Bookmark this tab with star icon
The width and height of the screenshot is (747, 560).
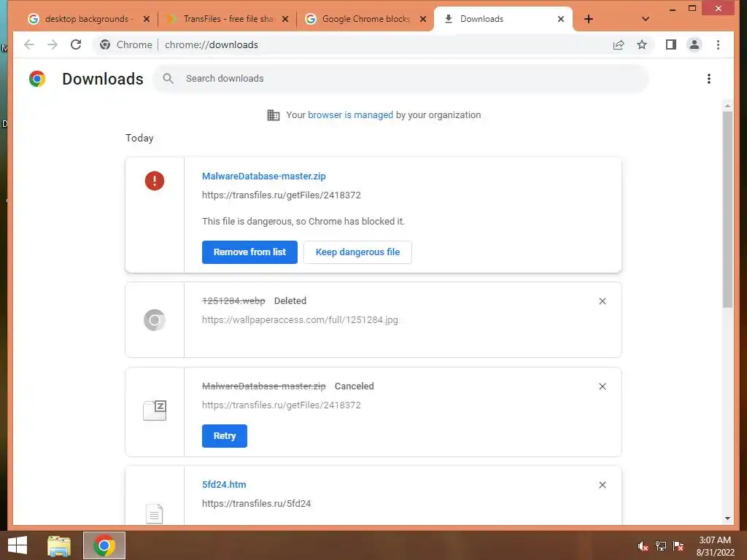(642, 44)
